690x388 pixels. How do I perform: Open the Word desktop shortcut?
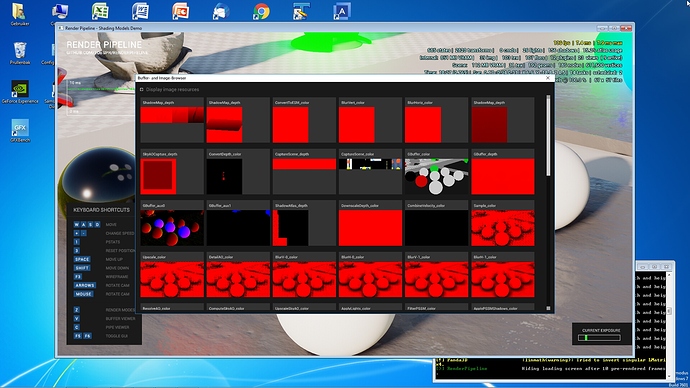tap(140, 11)
